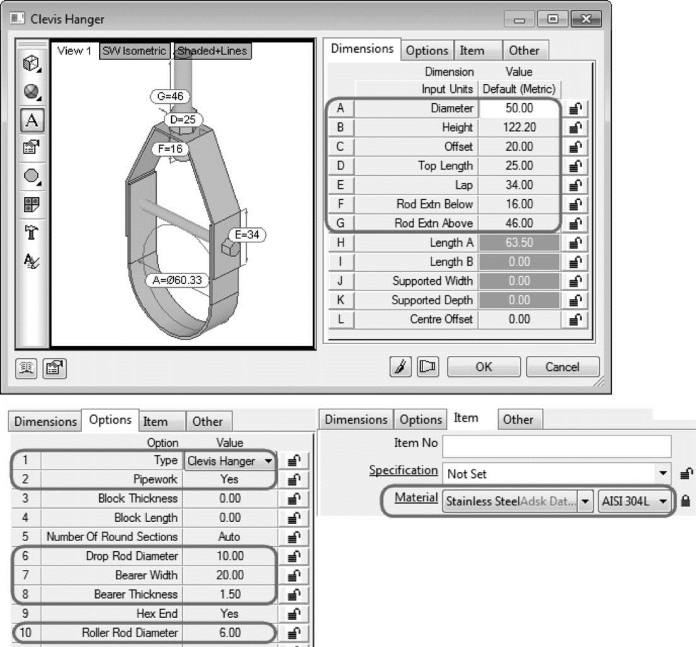Toggle lock for Length A row
Image resolution: width=696 pixels, height=647 pixels.
[575, 243]
